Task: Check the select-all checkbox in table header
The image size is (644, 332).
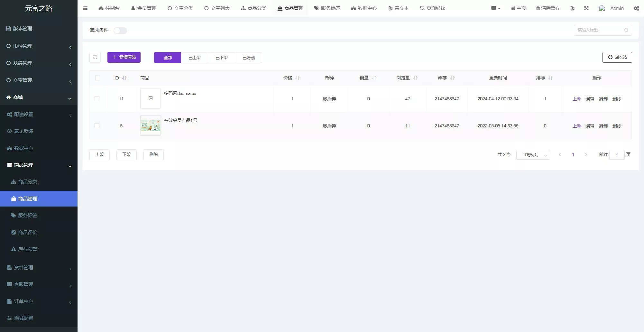Action: 98,78
